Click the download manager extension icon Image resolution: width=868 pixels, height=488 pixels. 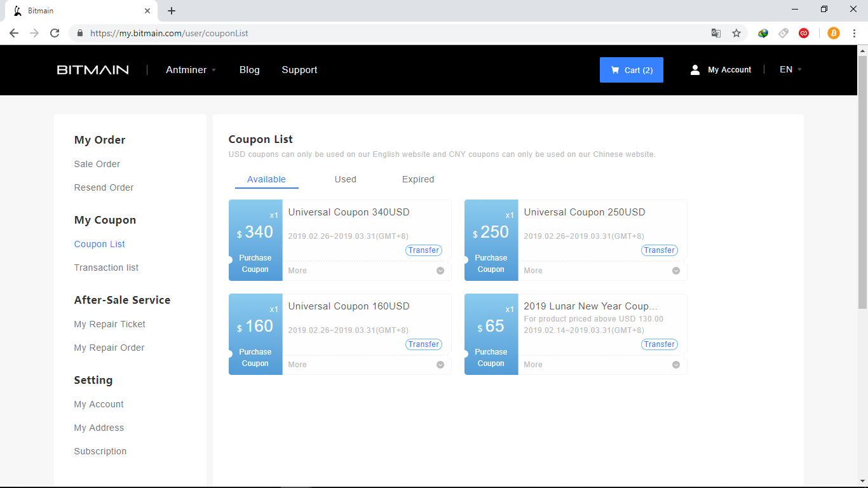(763, 33)
